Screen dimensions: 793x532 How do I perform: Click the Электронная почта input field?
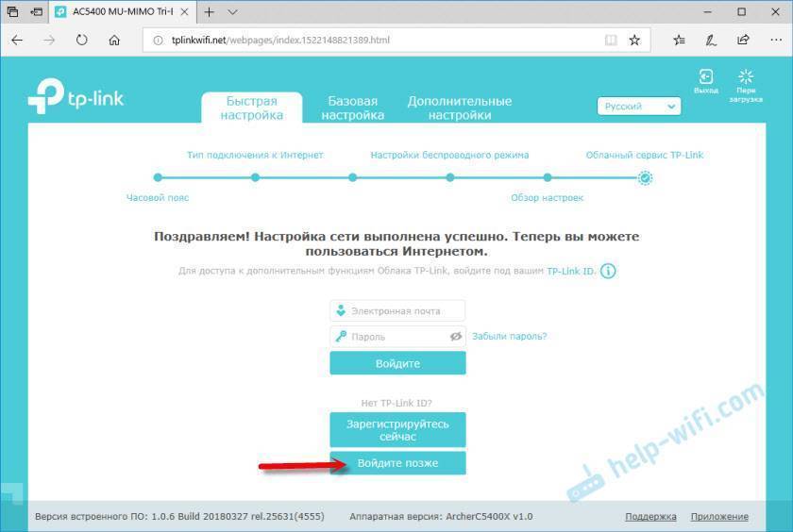pyautogui.click(x=397, y=310)
